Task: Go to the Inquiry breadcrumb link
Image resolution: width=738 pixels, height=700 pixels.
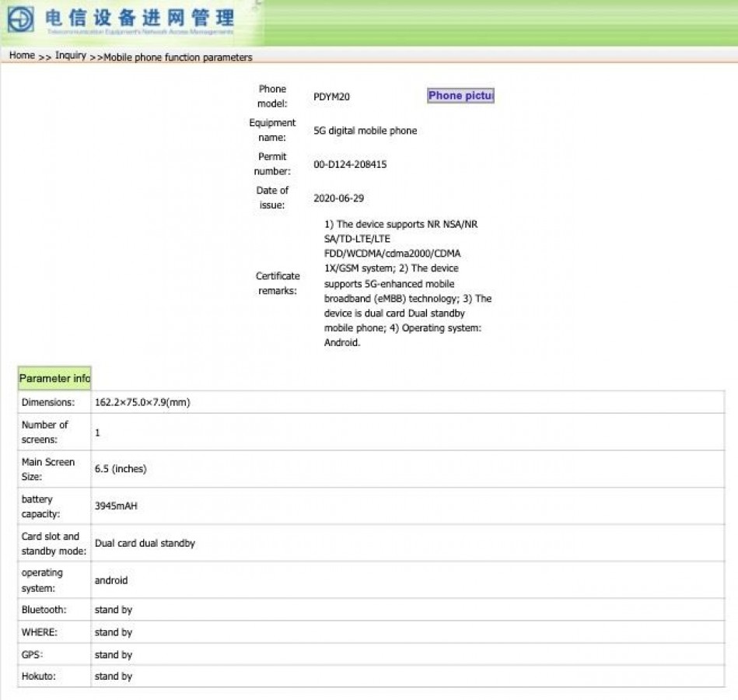Action: coord(71,55)
